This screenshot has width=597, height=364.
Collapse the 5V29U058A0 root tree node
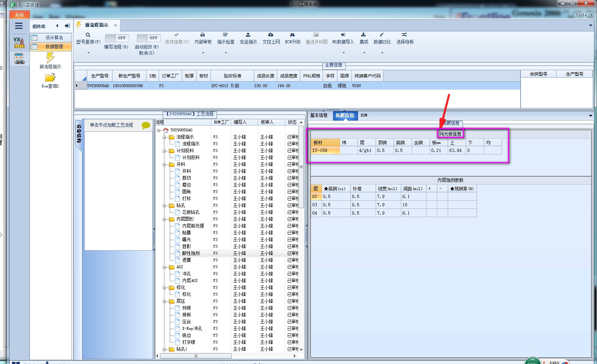[x=159, y=130]
